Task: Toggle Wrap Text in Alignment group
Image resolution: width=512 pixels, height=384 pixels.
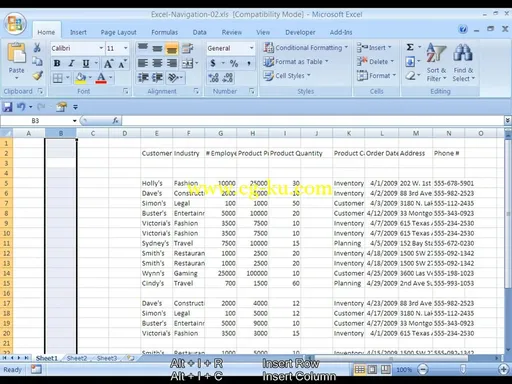Action: tap(187, 48)
